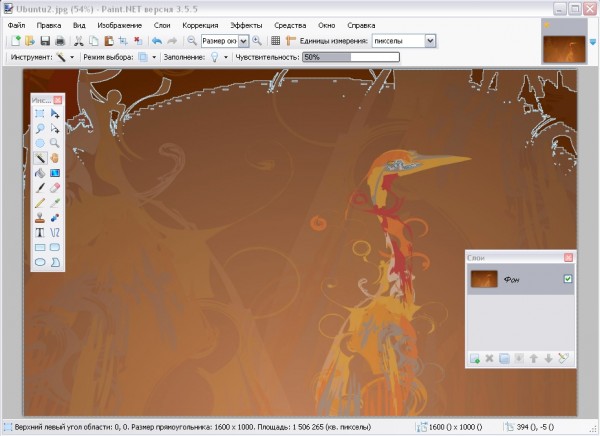Expand the Инструмент tool chooser dropdown
This screenshot has width=600, height=436.
pyautogui.click(x=72, y=57)
